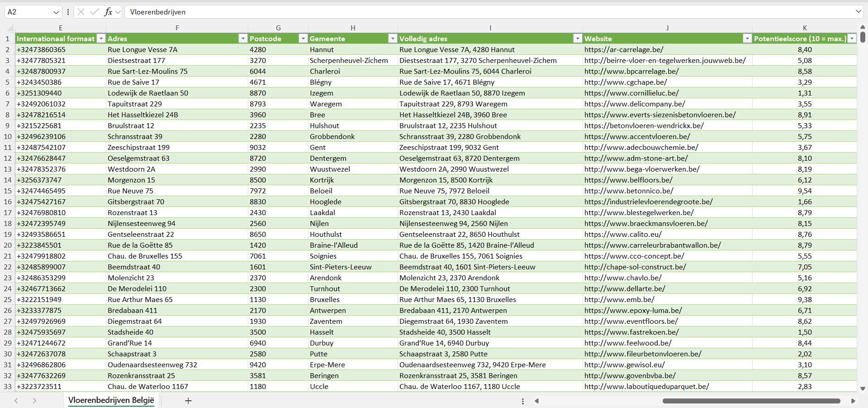Expand the formula bar

click(x=858, y=12)
